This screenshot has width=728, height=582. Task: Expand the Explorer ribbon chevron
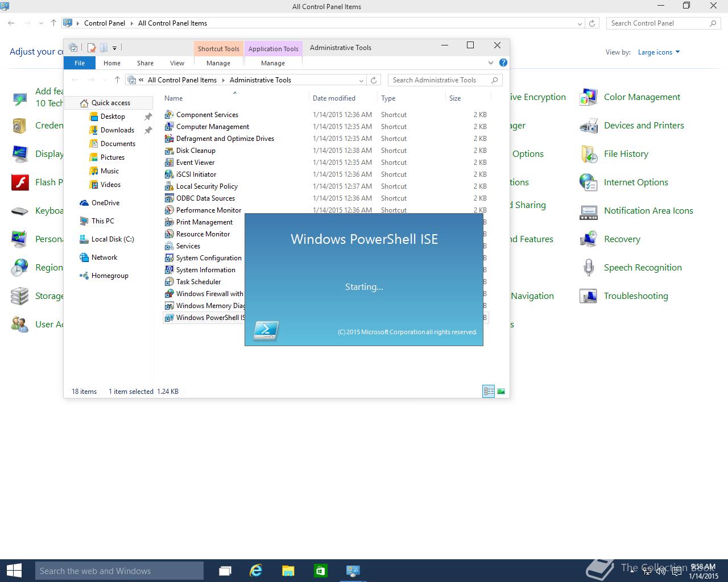click(x=491, y=63)
